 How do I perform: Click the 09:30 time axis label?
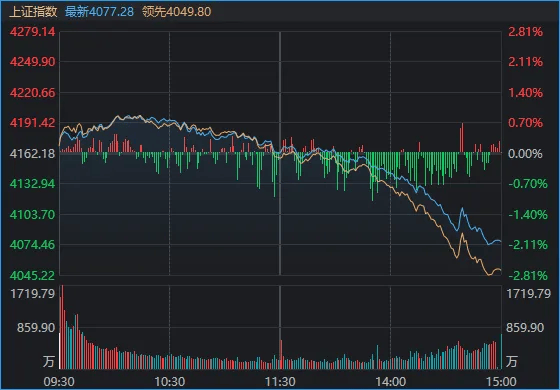tap(59, 382)
